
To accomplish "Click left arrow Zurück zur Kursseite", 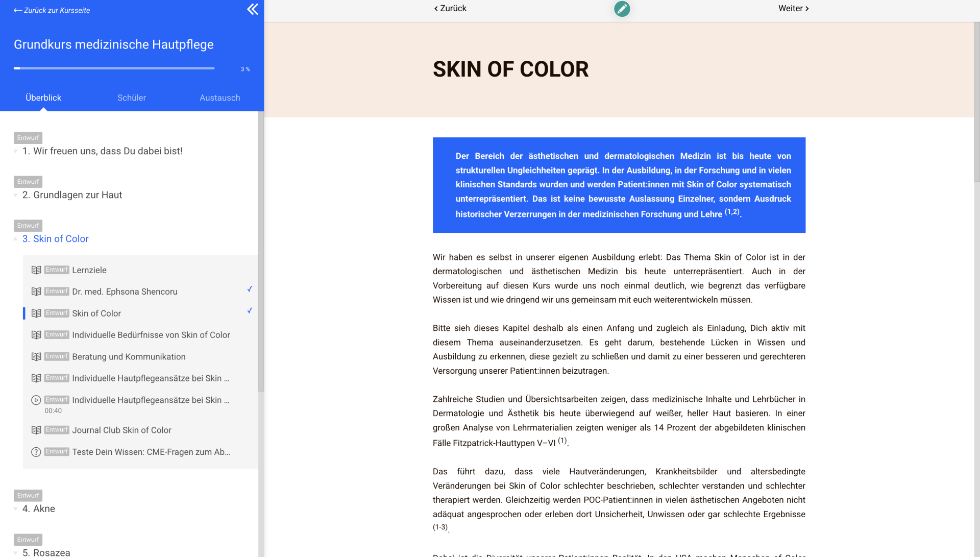I will click(x=18, y=10).
